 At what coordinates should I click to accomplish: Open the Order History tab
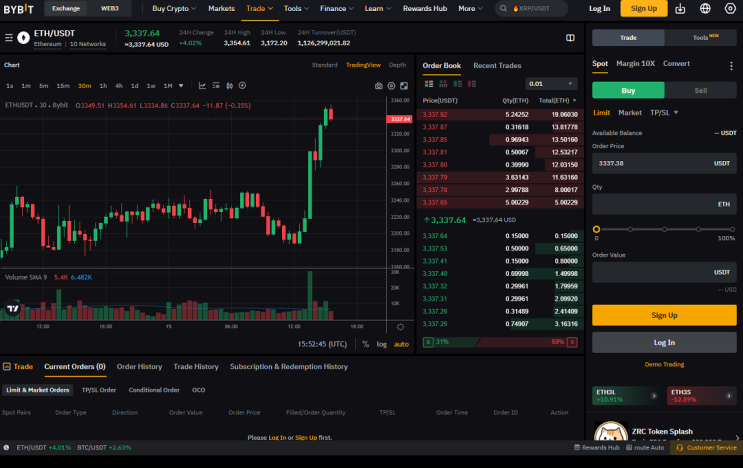[x=139, y=367]
